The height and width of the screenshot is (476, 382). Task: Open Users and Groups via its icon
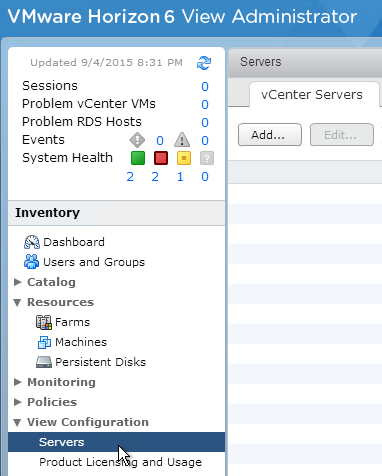pyautogui.click(x=31, y=262)
